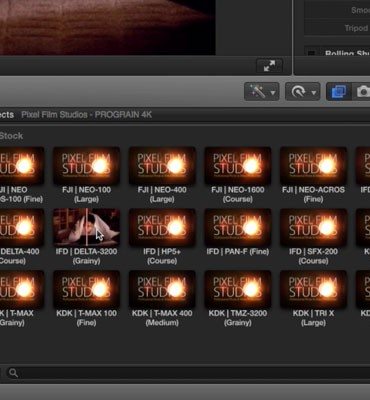
Task: Select FJI | NEO-400 (Large) effect thumbnail
Action: coord(162,166)
